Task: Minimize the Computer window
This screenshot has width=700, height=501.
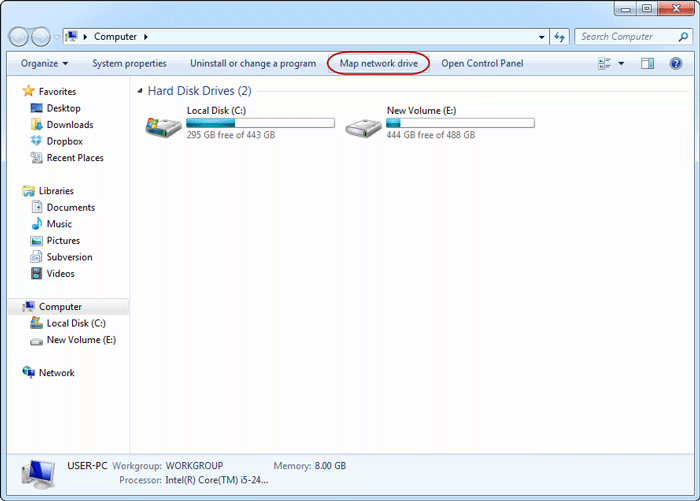Action: 626,8
